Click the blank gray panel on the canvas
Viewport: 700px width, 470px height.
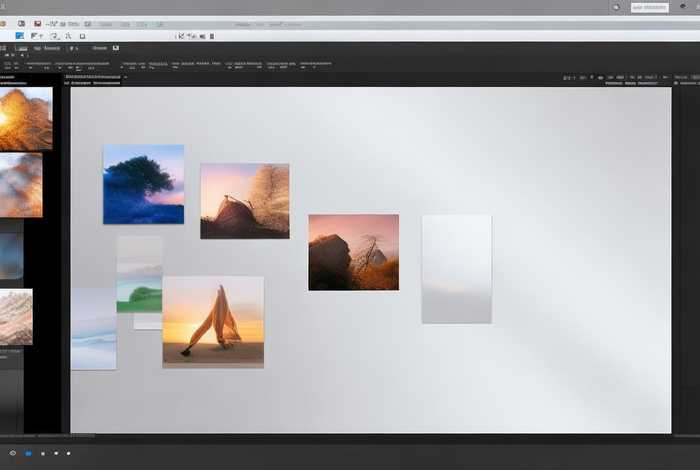point(456,268)
